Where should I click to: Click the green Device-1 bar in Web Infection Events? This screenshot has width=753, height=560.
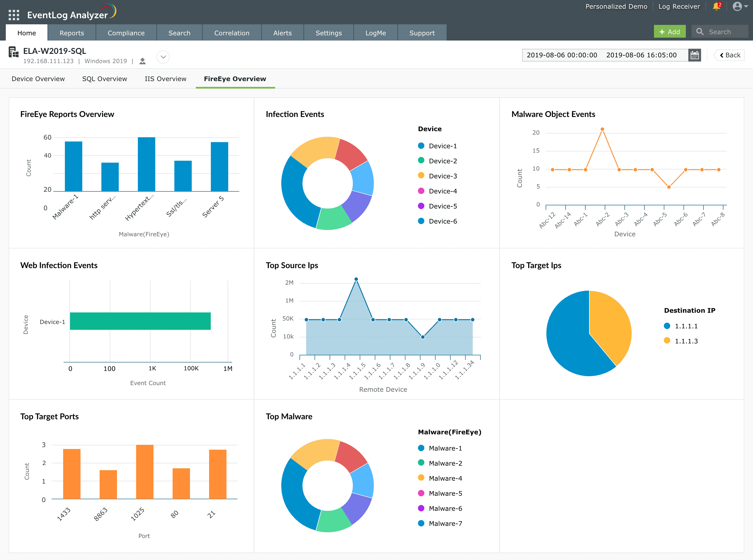coord(140,321)
